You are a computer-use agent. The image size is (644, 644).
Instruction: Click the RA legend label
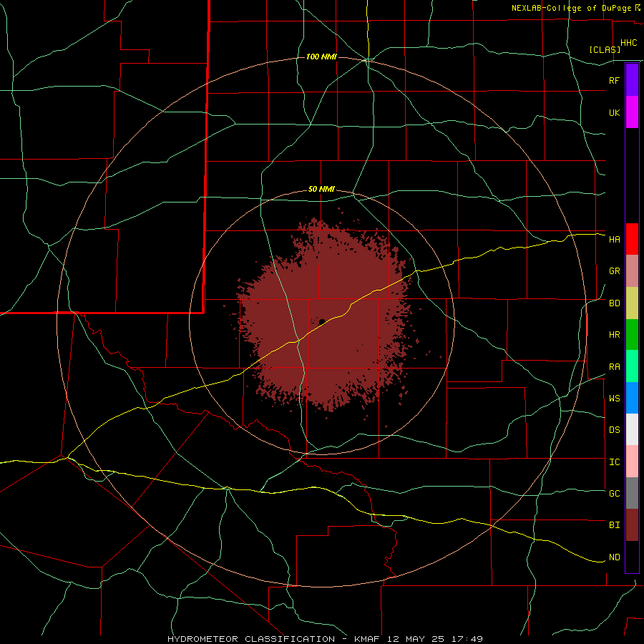(x=614, y=367)
